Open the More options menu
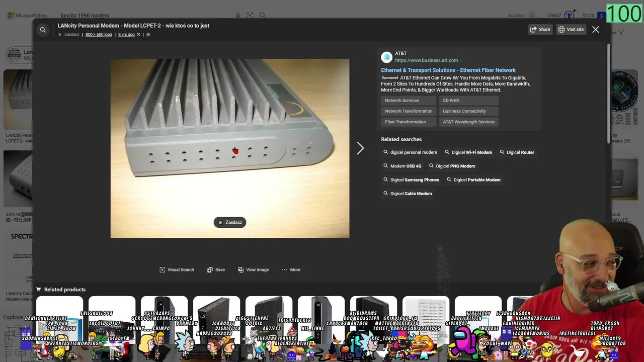 click(291, 269)
